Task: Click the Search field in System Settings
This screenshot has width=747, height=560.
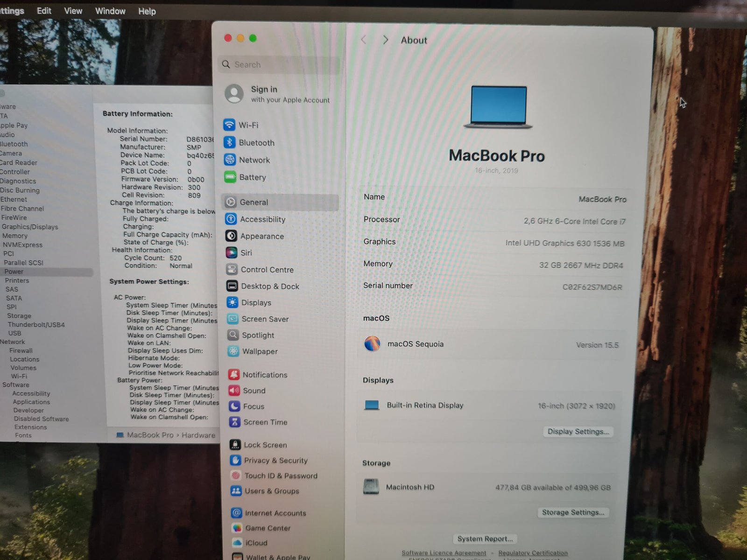Action: (x=279, y=64)
